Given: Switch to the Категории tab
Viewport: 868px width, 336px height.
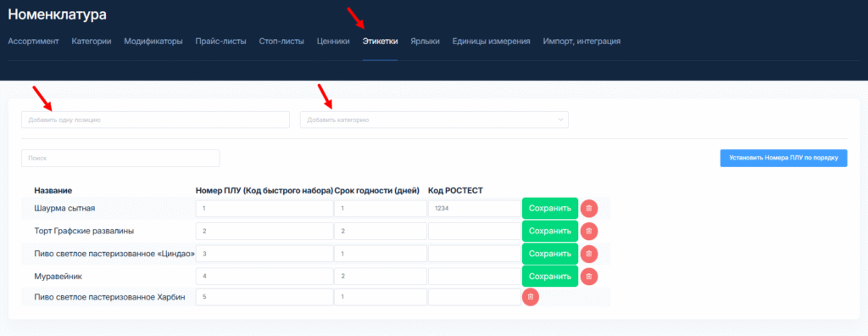Looking at the screenshot, I should (x=92, y=41).
